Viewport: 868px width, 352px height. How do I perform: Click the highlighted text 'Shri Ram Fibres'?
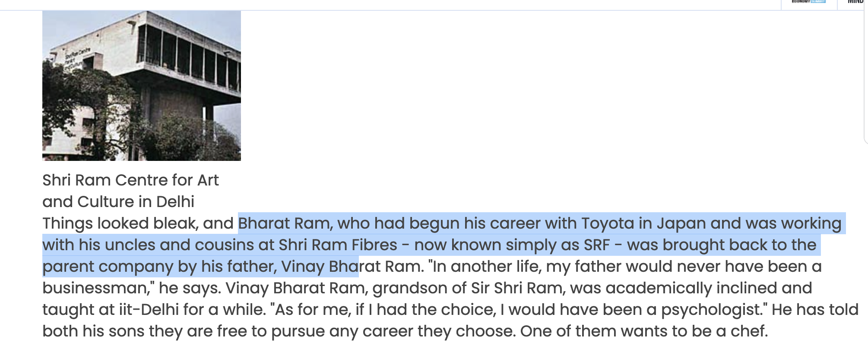click(338, 245)
